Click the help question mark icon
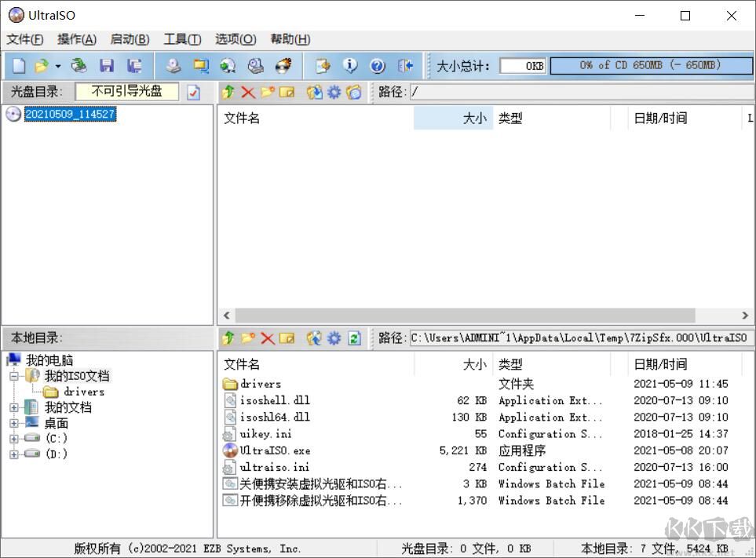 [x=377, y=66]
